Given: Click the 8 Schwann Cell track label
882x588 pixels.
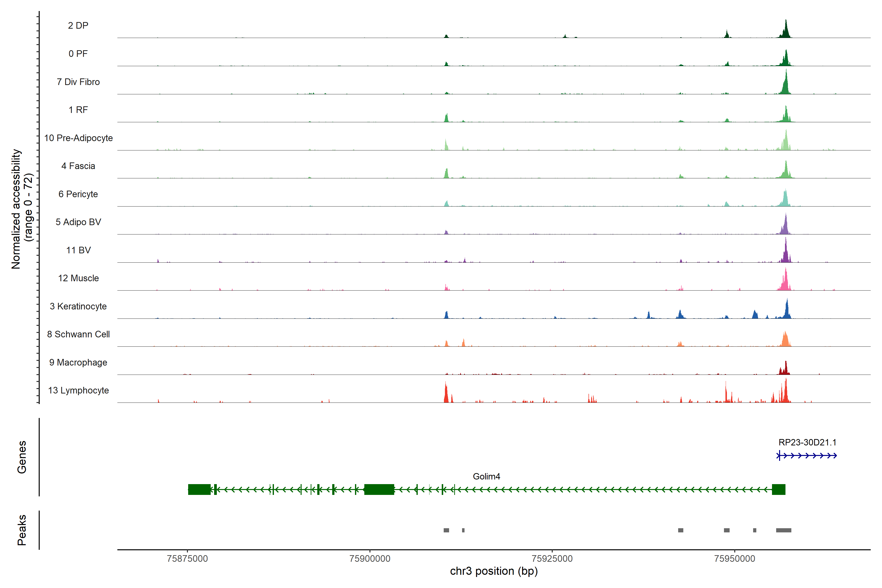Looking at the screenshot, I should [x=78, y=334].
